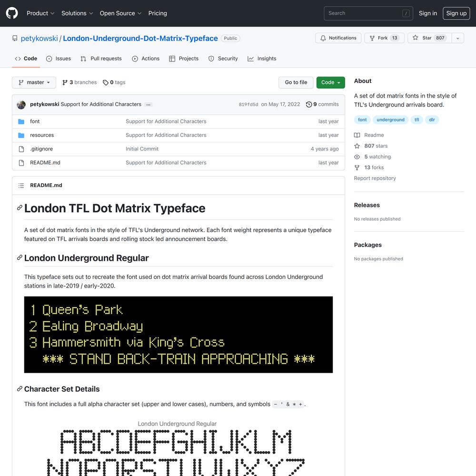
Task: Click the Notifications bell button
Action: click(x=338, y=38)
